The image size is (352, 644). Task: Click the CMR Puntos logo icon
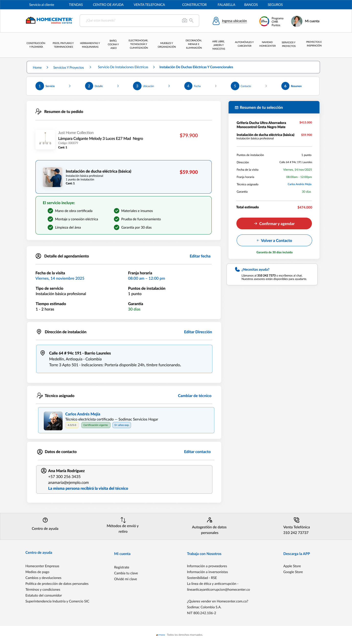(264, 21)
